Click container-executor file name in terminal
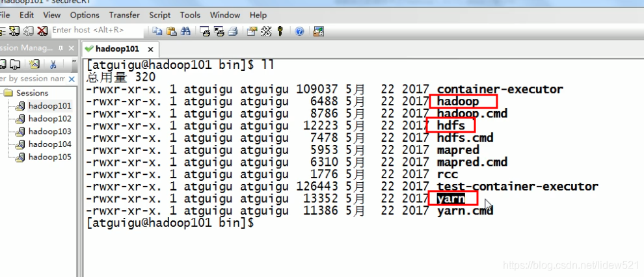 point(500,89)
